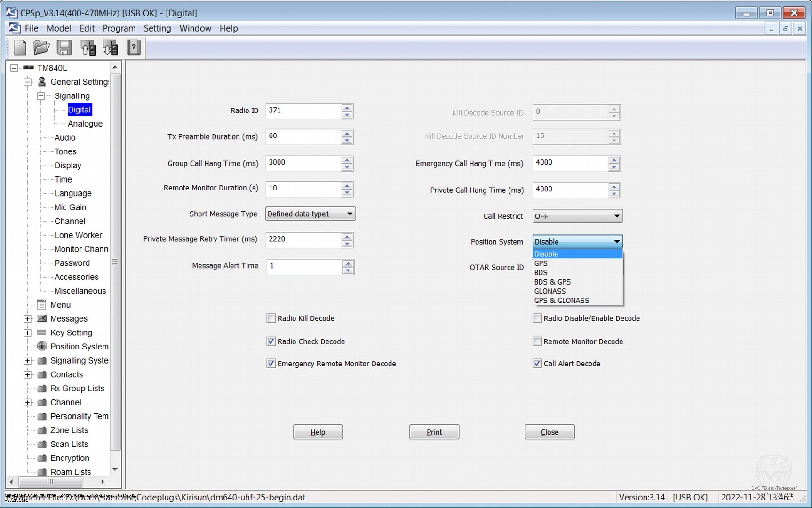Click the New file toolbar icon

click(x=20, y=48)
